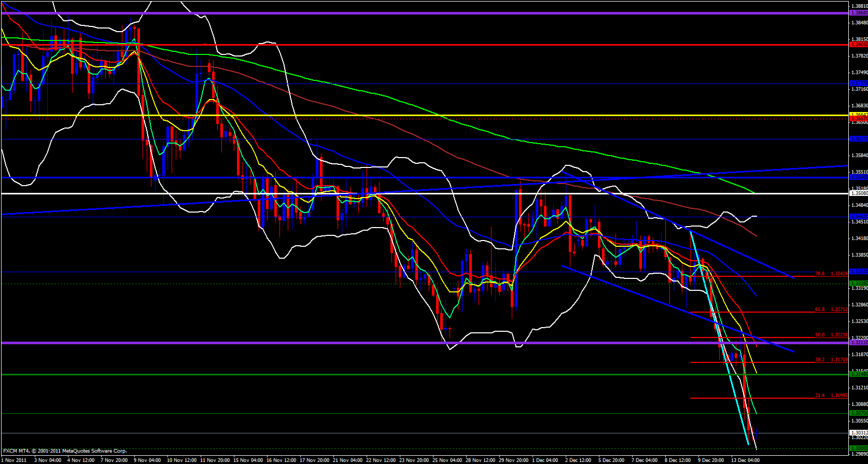Select the green 1.30000 price label
868x464 pixels.
click(x=858, y=448)
